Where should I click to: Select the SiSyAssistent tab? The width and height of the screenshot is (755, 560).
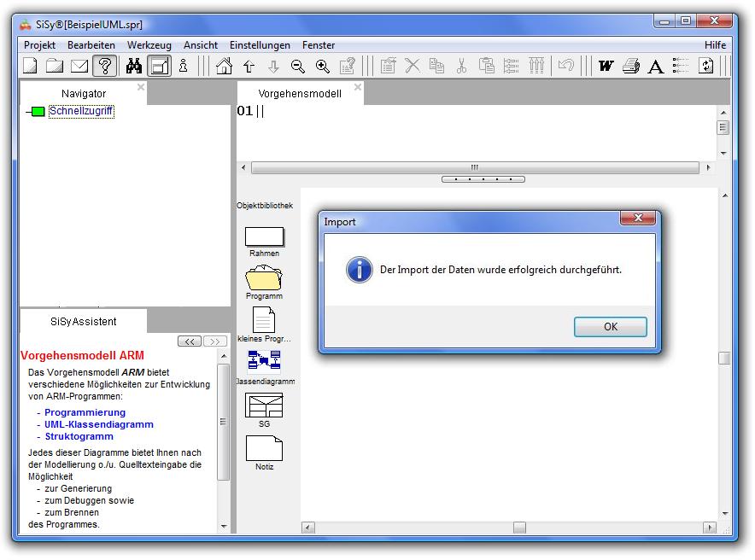pyautogui.click(x=84, y=321)
